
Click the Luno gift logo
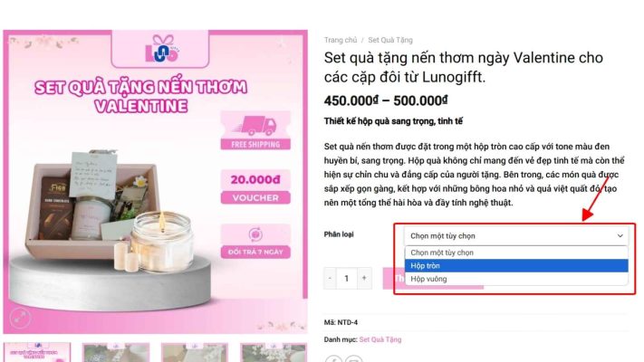[x=162, y=49]
